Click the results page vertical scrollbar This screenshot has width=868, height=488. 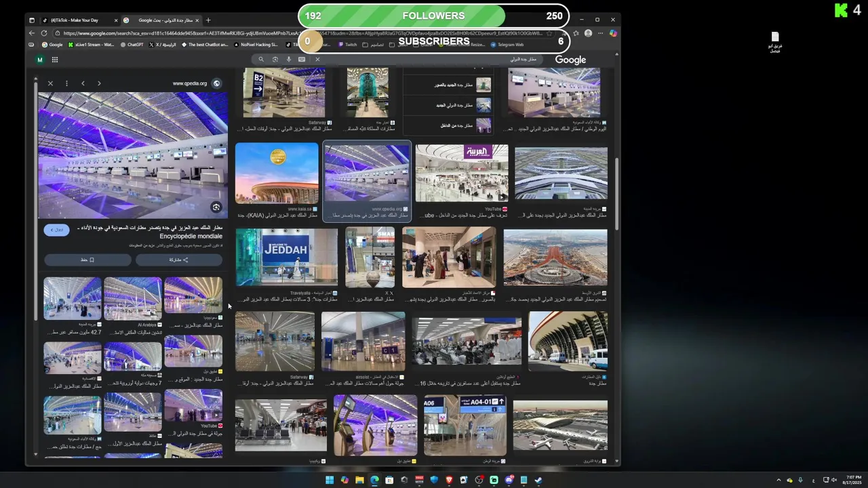click(x=616, y=193)
